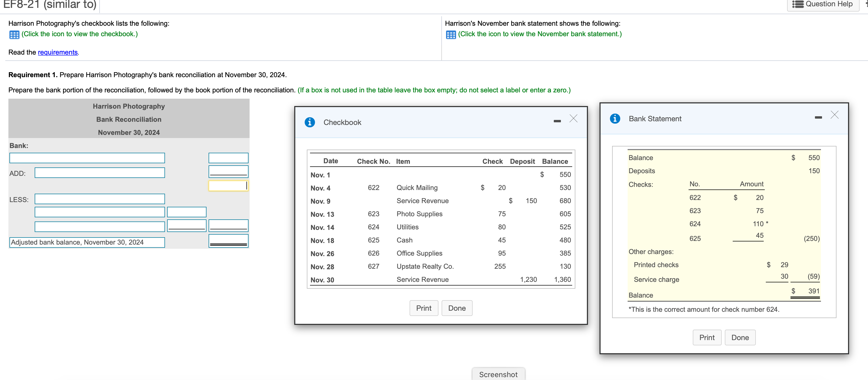Open the first LESS row label box
This screenshot has height=380, width=868.
100,199
